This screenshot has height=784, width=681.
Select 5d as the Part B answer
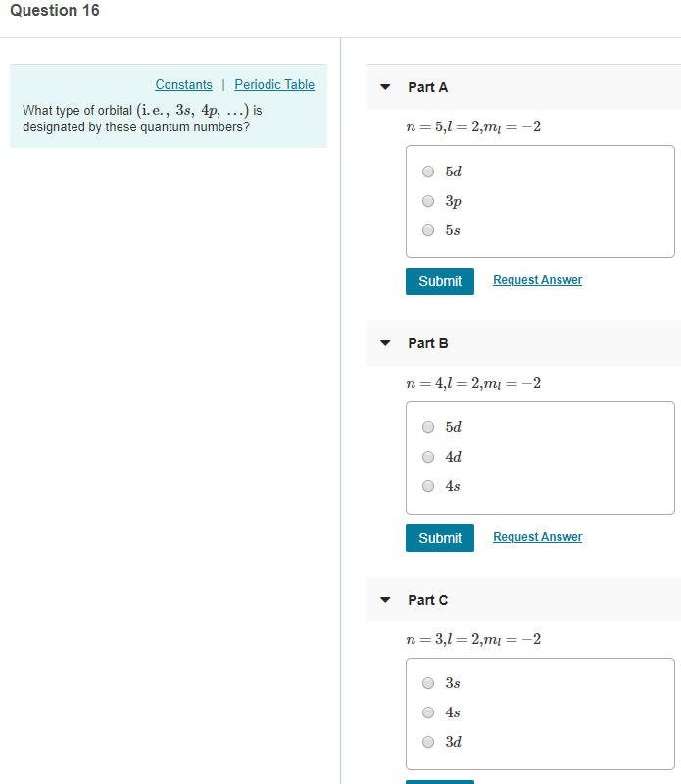pyautogui.click(x=428, y=427)
